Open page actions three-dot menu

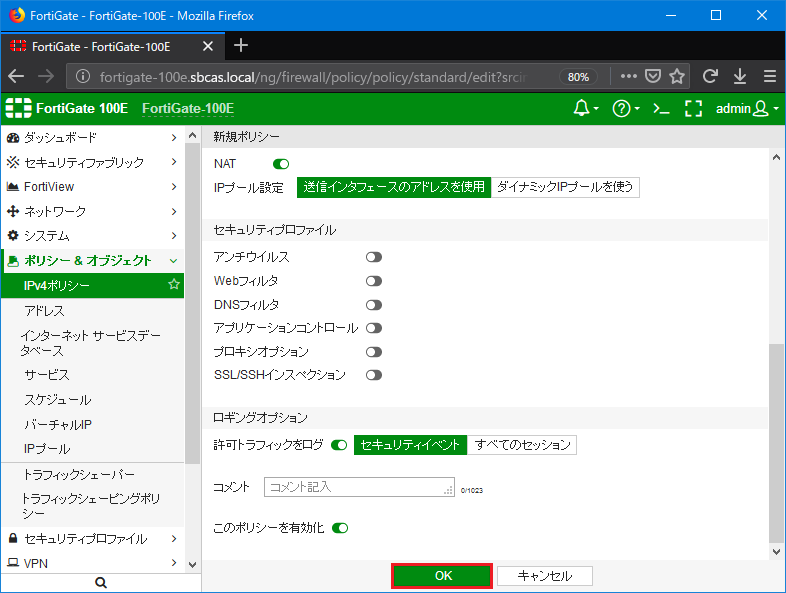tap(629, 76)
